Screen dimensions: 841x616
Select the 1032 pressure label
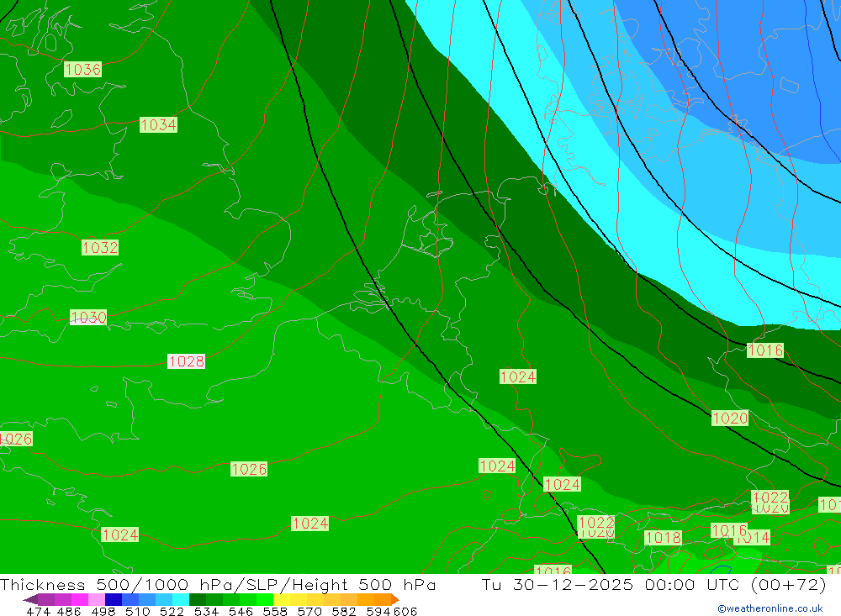[100, 247]
